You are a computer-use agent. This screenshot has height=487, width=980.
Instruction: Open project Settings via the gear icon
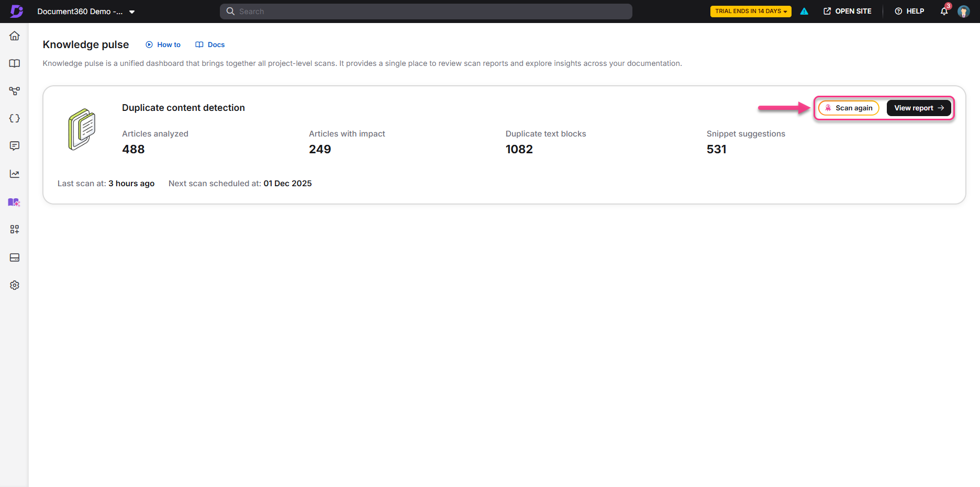point(14,285)
